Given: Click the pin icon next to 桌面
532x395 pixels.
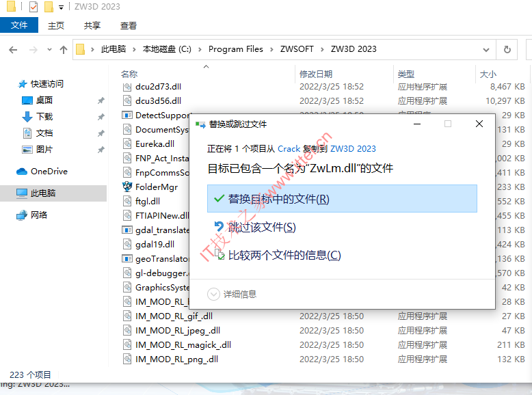Looking at the screenshot, I should (101, 100).
